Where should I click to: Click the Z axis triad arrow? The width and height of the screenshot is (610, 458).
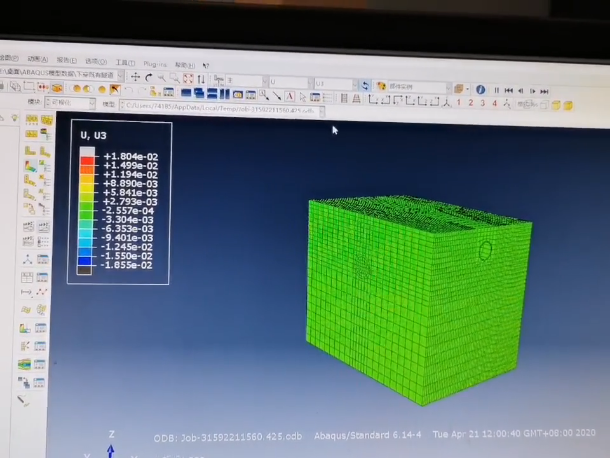[x=111, y=451]
